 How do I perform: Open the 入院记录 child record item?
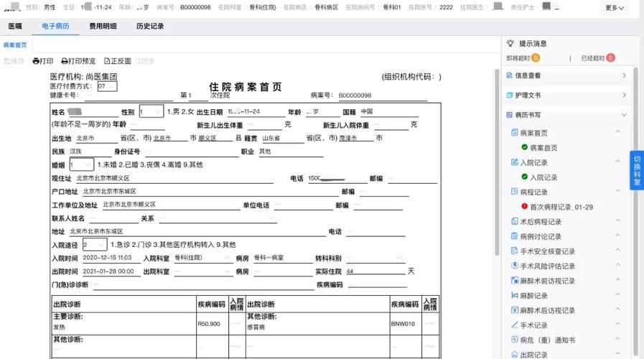[x=543, y=177]
